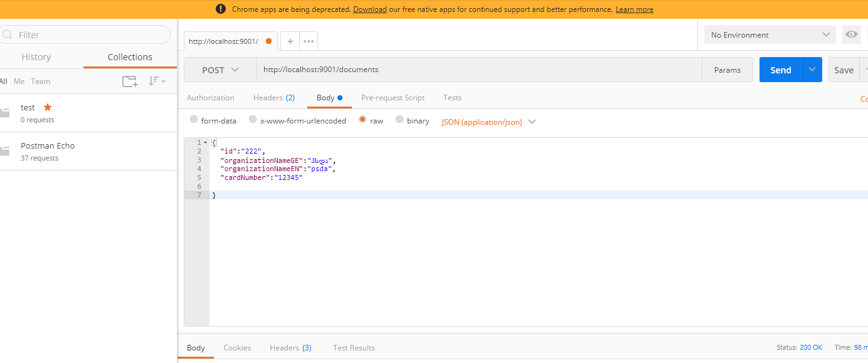Viewport: 868px width, 363px height.
Task: Click the Send button
Action: [x=781, y=70]
